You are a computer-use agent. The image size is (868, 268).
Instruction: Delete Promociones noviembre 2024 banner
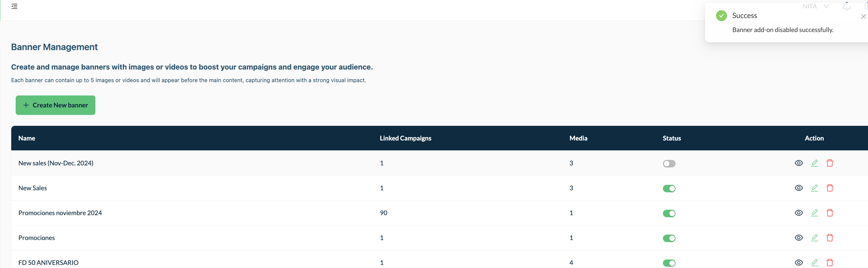pyautogui.click(x=830, y=213)
